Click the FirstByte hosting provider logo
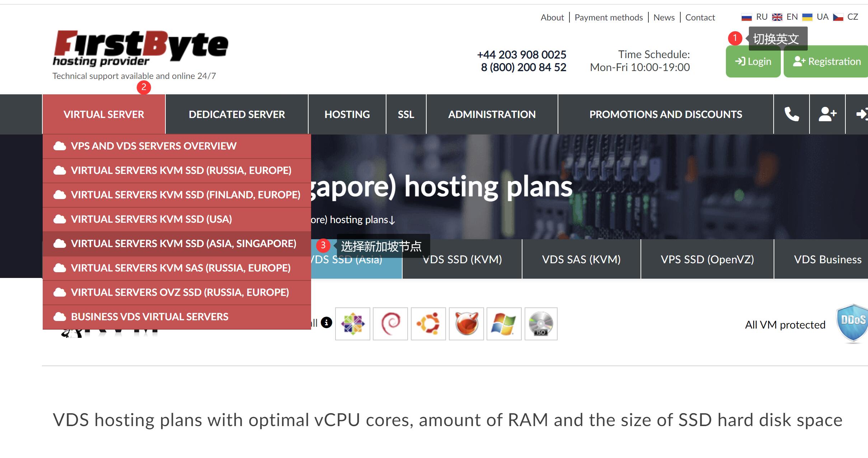Screen dimensions: 868x458 pos(140,48)
